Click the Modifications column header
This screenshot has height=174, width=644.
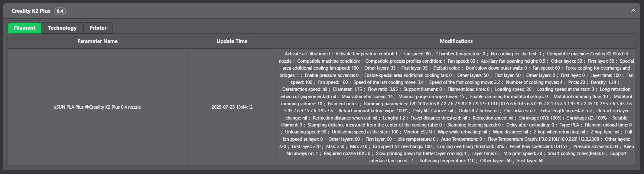click(456, 41)
